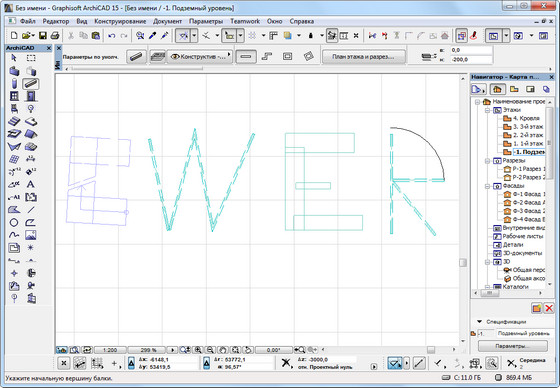Image resolution: width=560 pixels, height=388 pixels.
Task: Select the single straight beam geometry method
Action: click(x=246, y=56)
